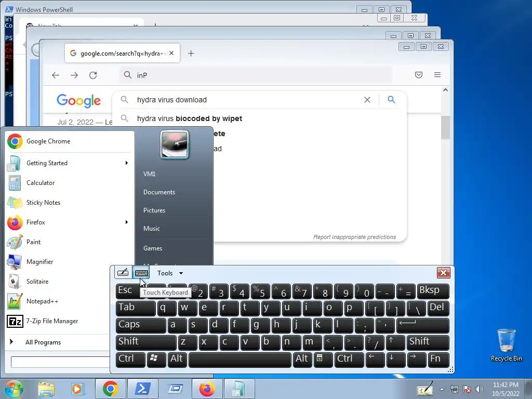
Task: Switch to handwriting Writing Pad mode
Action: (123, 273)
